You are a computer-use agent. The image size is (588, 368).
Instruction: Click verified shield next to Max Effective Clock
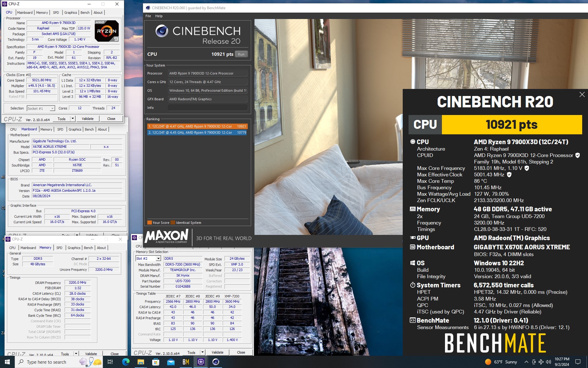tap(509, 174)
